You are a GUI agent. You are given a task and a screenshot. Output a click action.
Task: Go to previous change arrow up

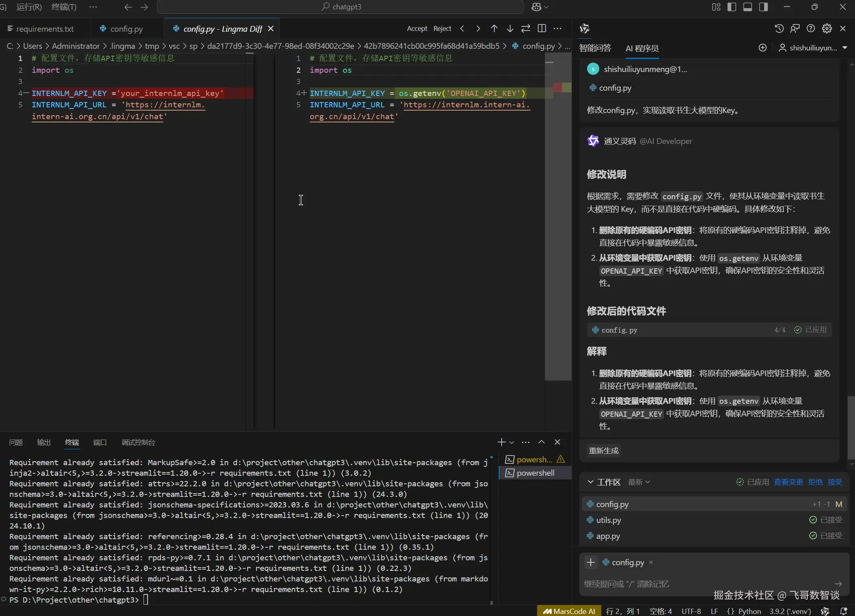(494, 28)
